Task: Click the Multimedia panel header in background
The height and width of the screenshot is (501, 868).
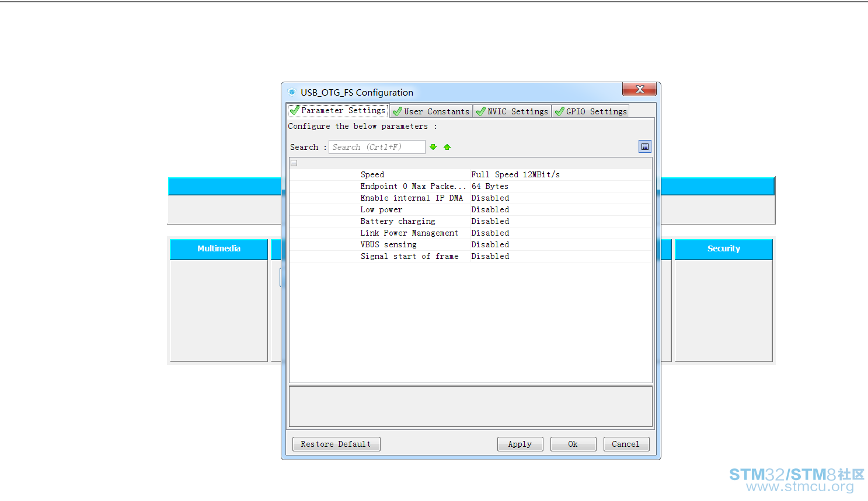Action: (219, 248)
